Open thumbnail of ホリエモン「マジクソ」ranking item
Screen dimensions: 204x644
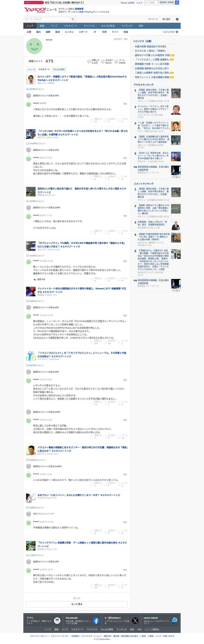(176, 110)
